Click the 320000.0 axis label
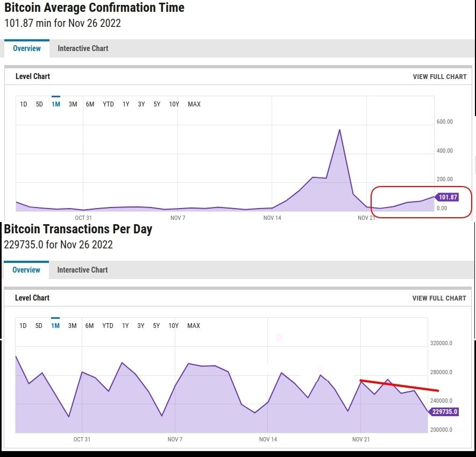 click(441, 343)
